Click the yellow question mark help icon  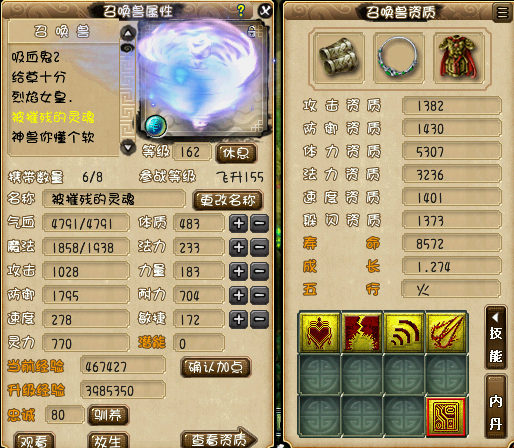click(x=241, y=11)
